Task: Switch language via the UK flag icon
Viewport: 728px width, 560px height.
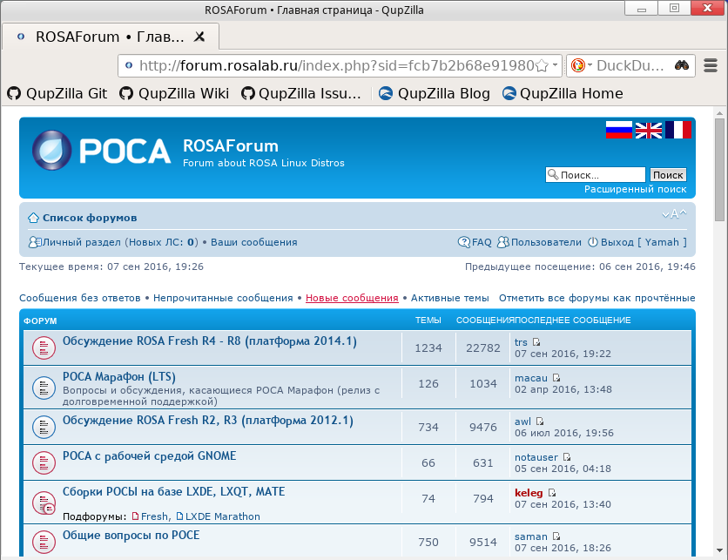Action: (649, 130)
